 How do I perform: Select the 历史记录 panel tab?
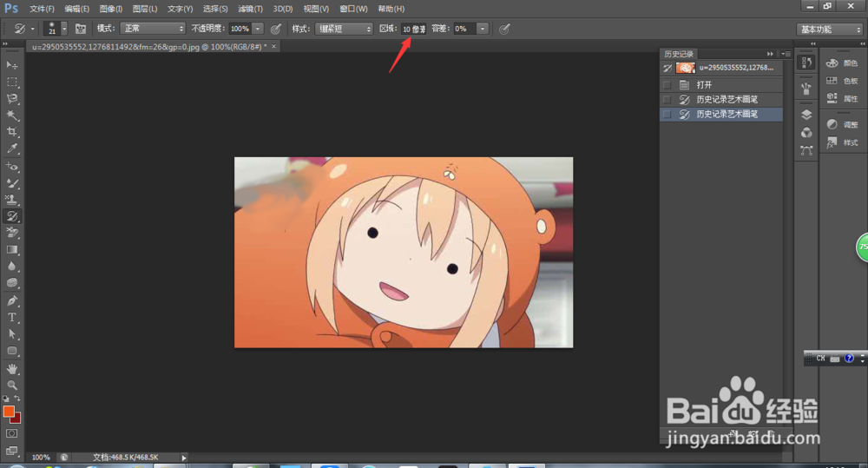679,54
